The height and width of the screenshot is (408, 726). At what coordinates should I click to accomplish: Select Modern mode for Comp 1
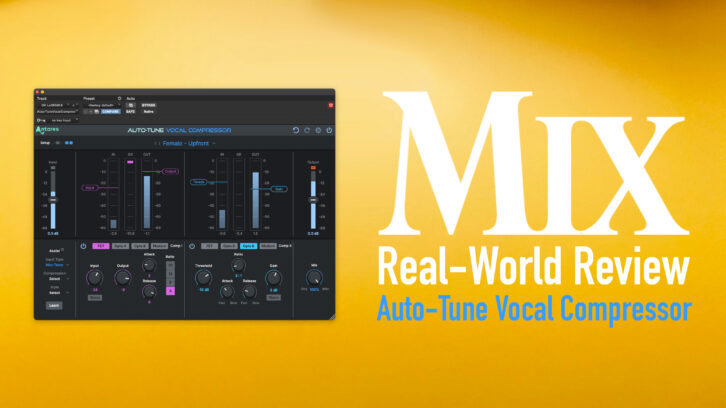(159, 246)
